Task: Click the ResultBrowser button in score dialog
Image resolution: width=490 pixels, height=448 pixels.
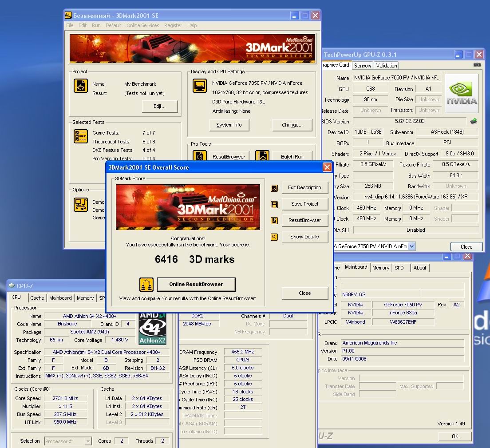Action: point(304,220)
